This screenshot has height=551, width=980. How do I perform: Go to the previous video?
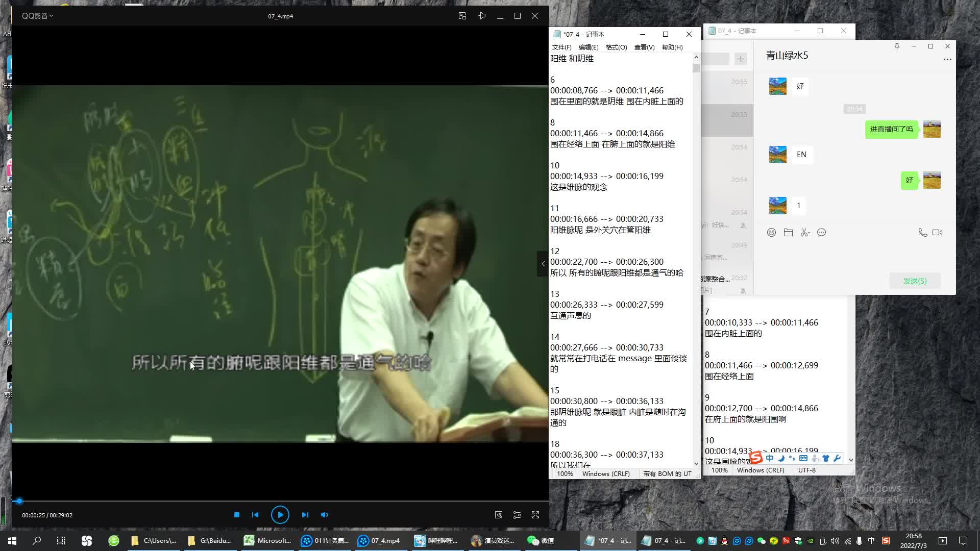pos(255,515)
